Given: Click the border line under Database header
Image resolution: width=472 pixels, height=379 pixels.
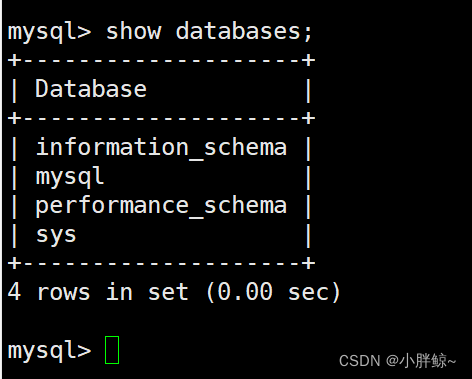Looking at the screenshot, I should [161, 118].
